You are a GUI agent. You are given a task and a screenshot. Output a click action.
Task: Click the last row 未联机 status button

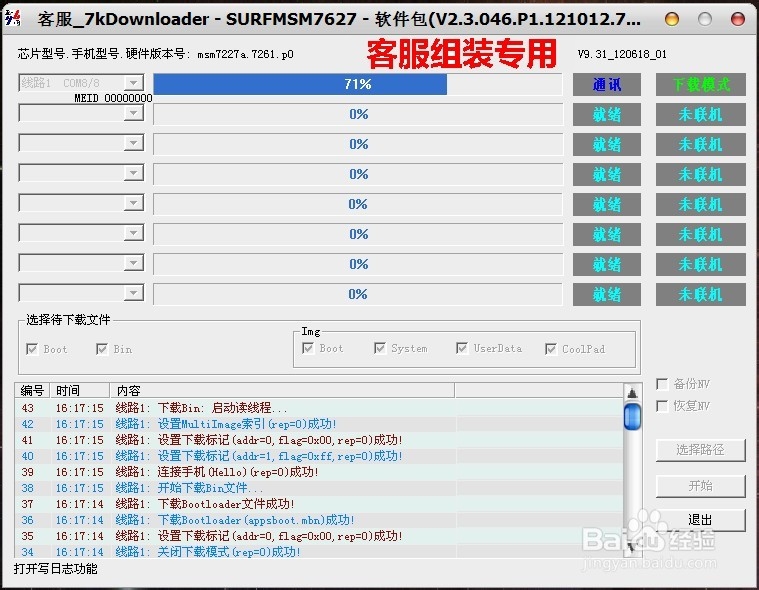(x=700, y=295)
